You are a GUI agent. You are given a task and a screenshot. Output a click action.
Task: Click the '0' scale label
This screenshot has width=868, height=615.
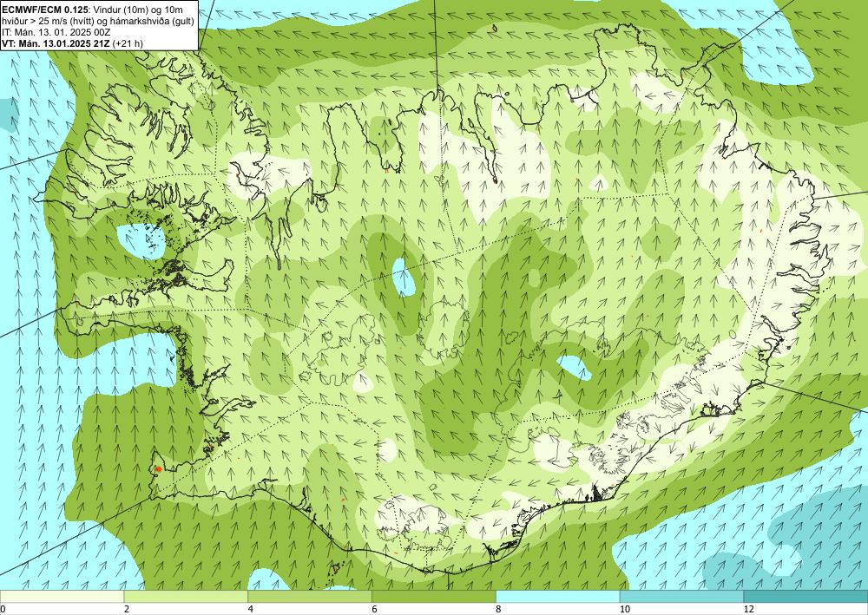[3, 609]
